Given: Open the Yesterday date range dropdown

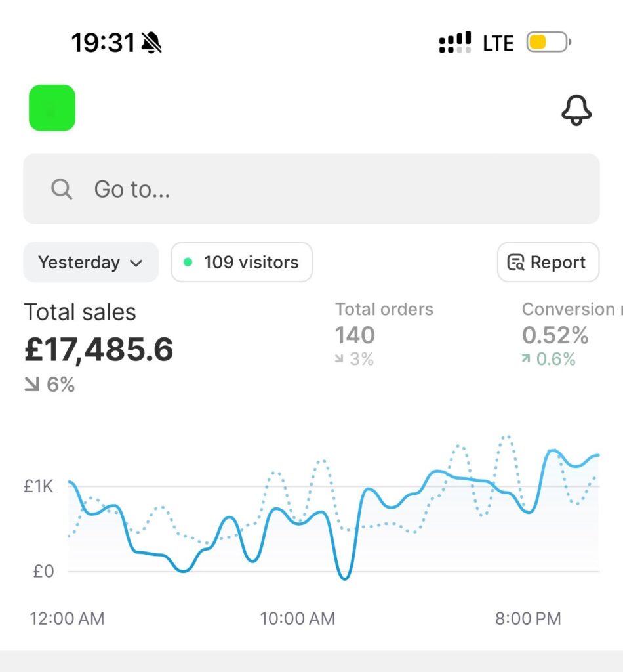Looking at the screenshot, I should pyautogui.click(x=90, y=262).
